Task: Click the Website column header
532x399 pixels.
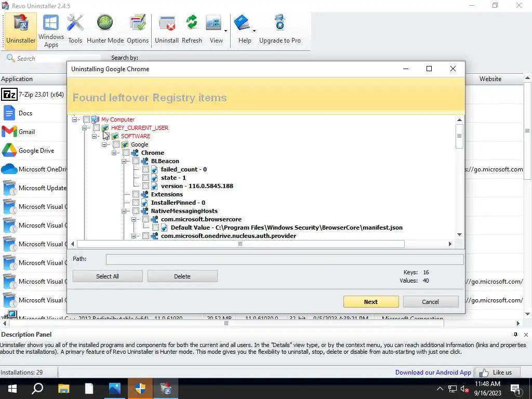Action: (490, 79)
